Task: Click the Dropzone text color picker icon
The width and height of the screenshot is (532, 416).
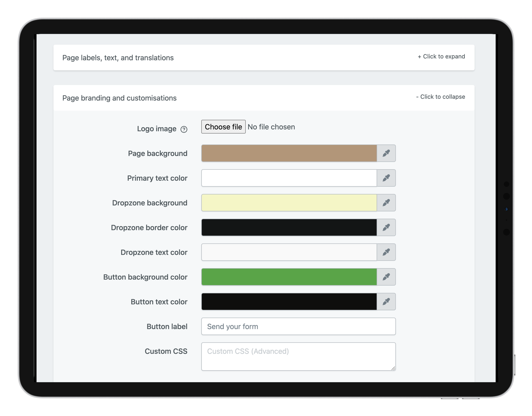Action: pos(386,252)
